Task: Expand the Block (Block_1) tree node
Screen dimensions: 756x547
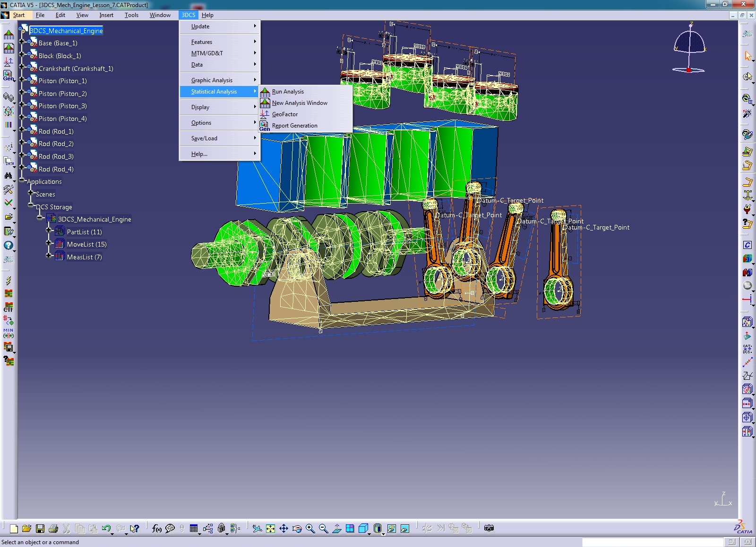Action: pyautogui.click(x=22, y=54)
